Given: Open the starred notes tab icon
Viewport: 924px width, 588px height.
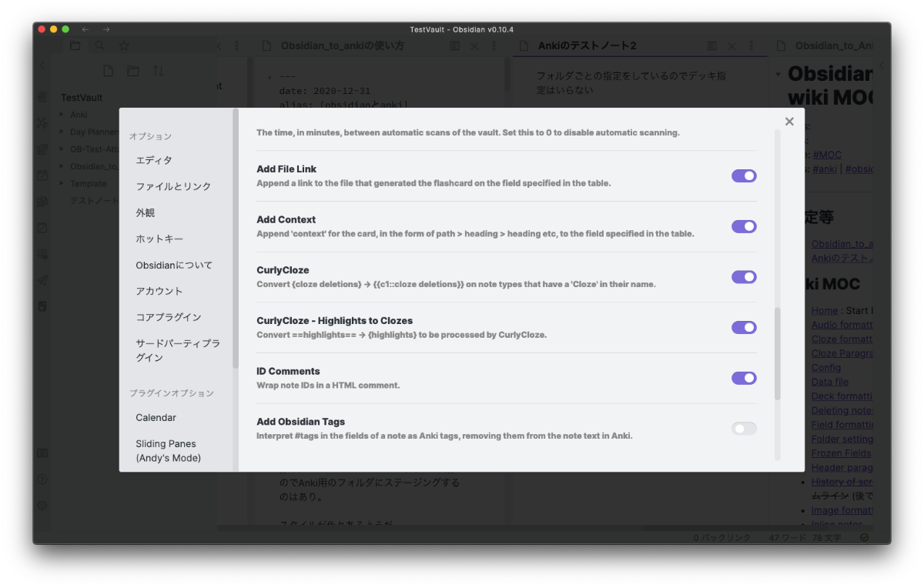Looking at the screenshot, I should pyautogui.click(x=124, y=46).
